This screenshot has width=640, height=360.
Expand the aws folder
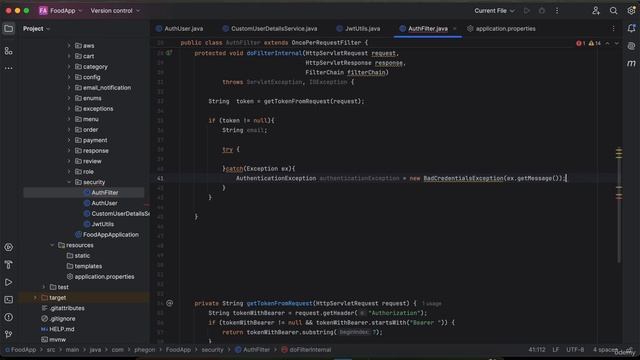[69, 46]
